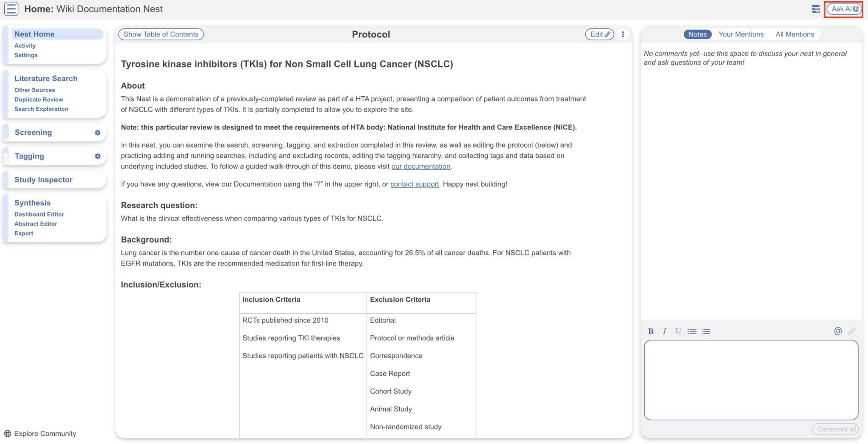Image resolution: width=868 pixels, height=444 pixels.
Task: Apply italic formatting in the comment editor
Action: (665, 331)
